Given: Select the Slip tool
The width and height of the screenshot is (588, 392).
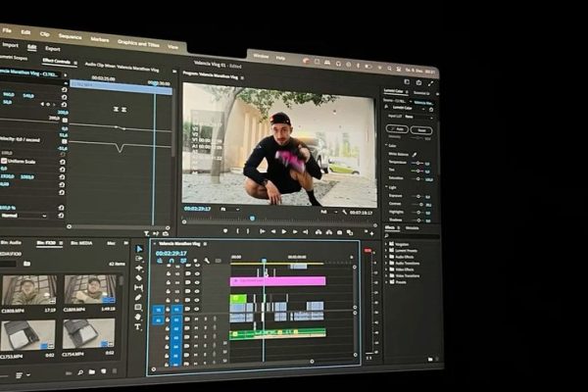Looking at the screenshot, I should pos(139,288).
